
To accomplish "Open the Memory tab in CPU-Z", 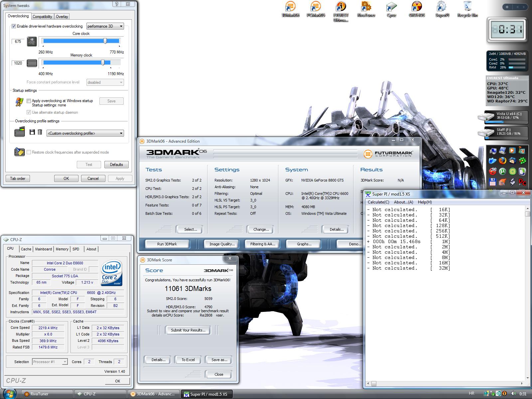I will 62,249.
